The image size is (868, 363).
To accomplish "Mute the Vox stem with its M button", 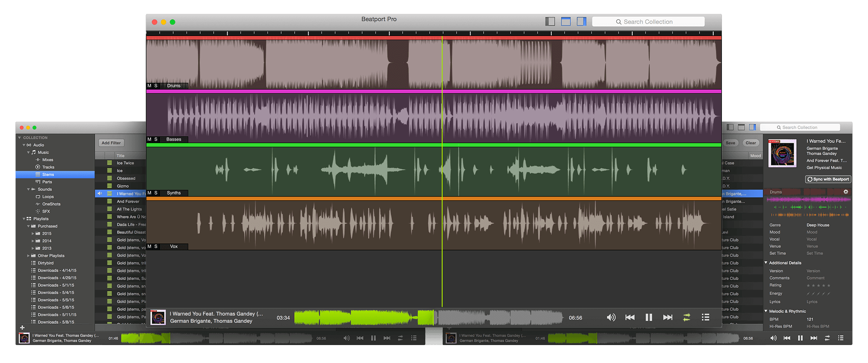I will (x=149, y=246).
